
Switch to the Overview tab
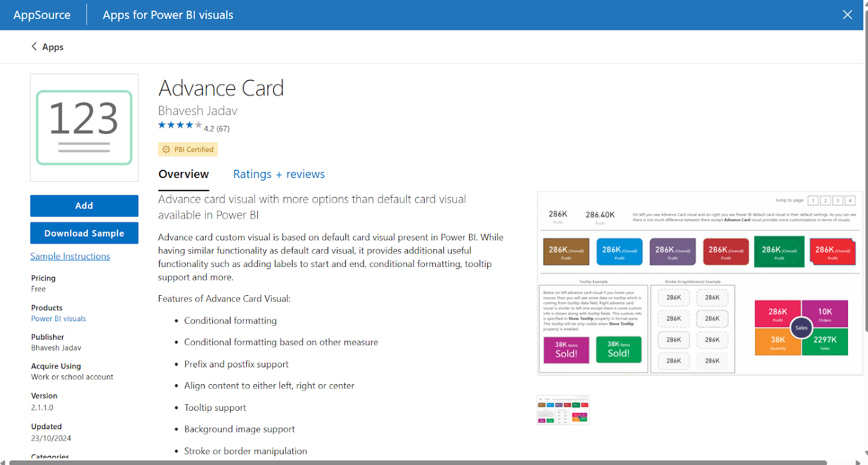pos(183,174)
